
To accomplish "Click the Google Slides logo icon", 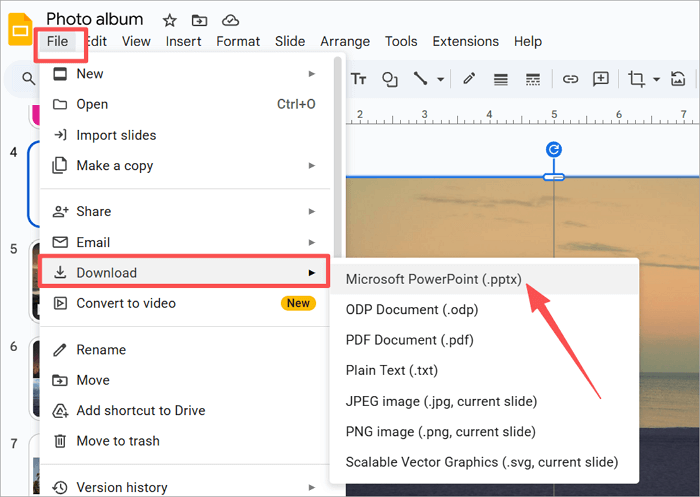I will [x=20, y=29].
